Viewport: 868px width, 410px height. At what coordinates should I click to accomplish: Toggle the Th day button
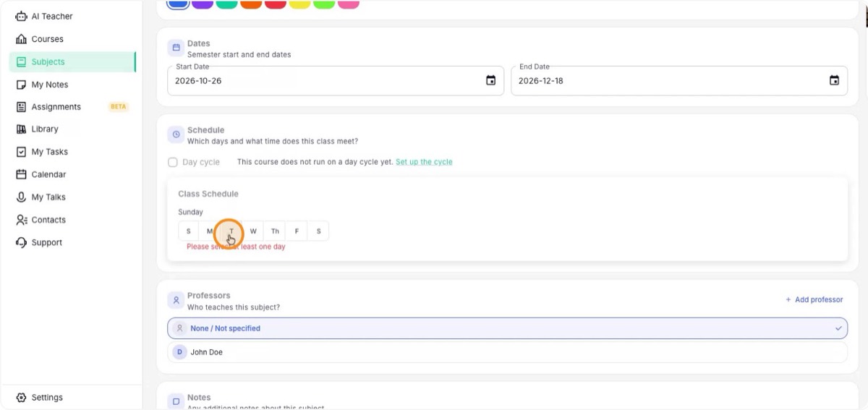pyautogui.click(x=275, y=231)
